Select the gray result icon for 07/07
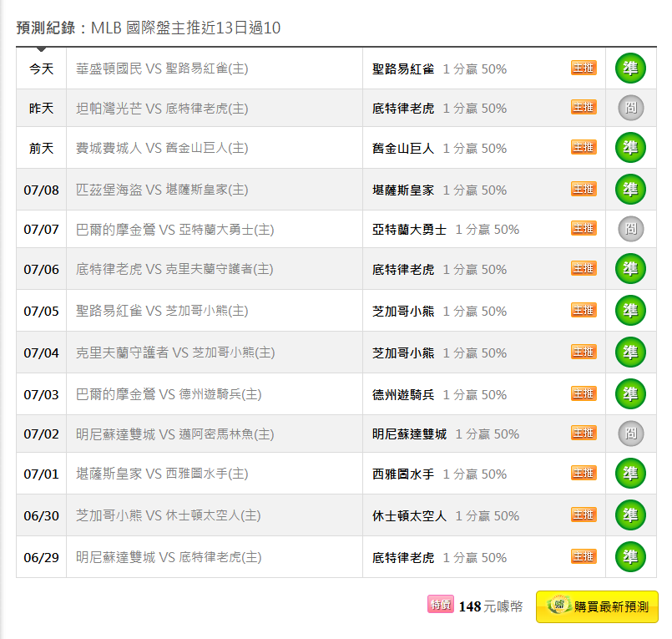 [630, 229]
